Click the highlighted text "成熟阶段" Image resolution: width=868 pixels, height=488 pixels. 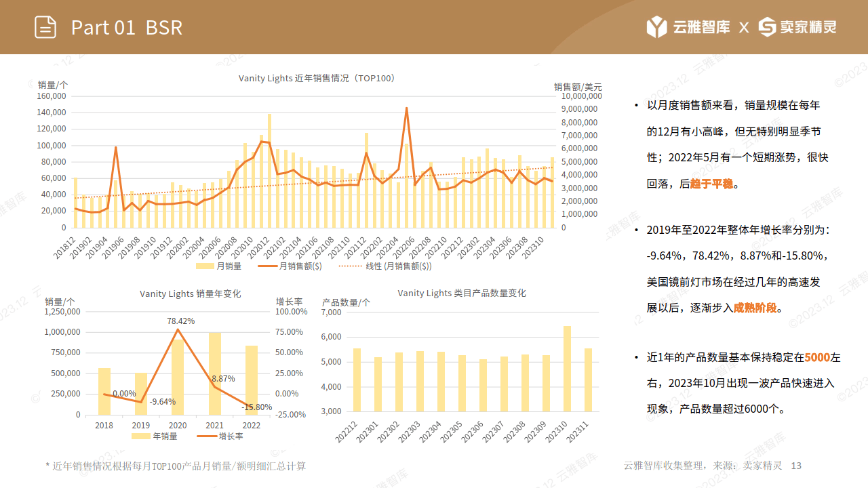[x=755, y=308]
